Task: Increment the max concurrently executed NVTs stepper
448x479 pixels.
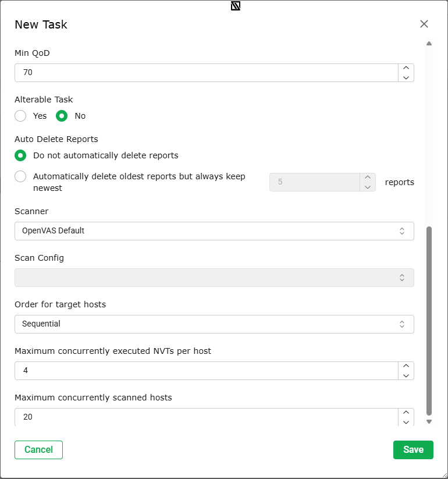Action: (x=406, y=366)
